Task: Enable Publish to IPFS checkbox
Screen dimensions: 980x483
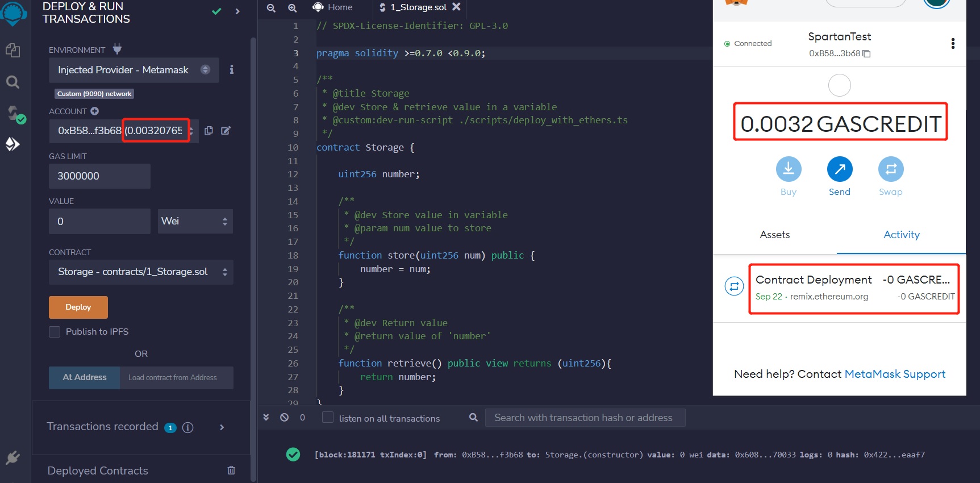Action: click(x=55, y=332)
